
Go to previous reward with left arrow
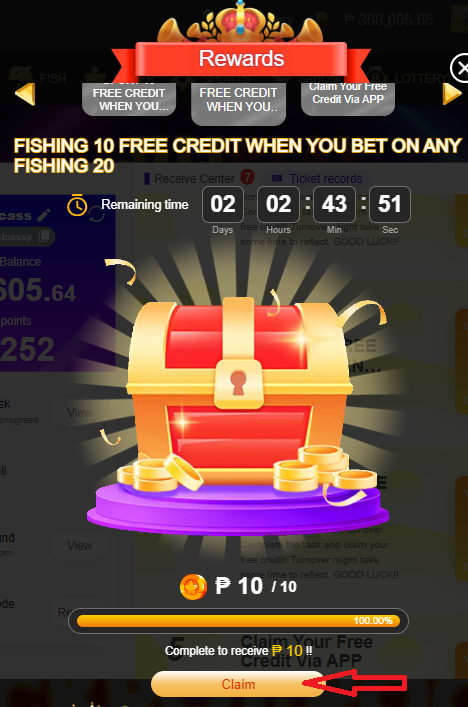pos(25,94)
